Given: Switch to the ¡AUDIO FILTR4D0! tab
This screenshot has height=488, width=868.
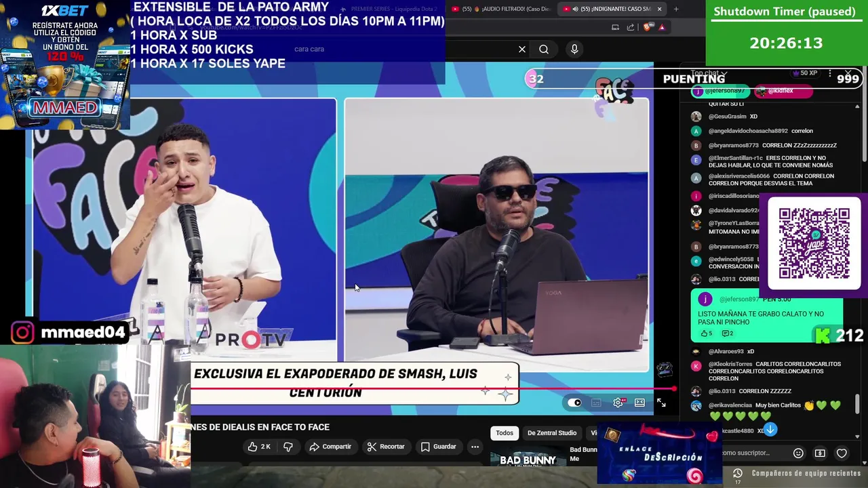Looking at the screenshot, I should (x=500, y=9).
